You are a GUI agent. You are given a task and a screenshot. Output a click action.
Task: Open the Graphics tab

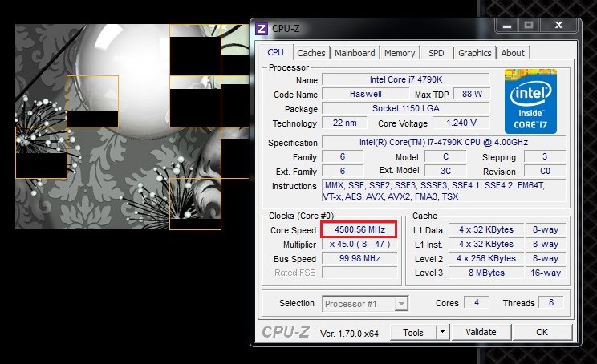pyautogui.click(x=474, y=53)
